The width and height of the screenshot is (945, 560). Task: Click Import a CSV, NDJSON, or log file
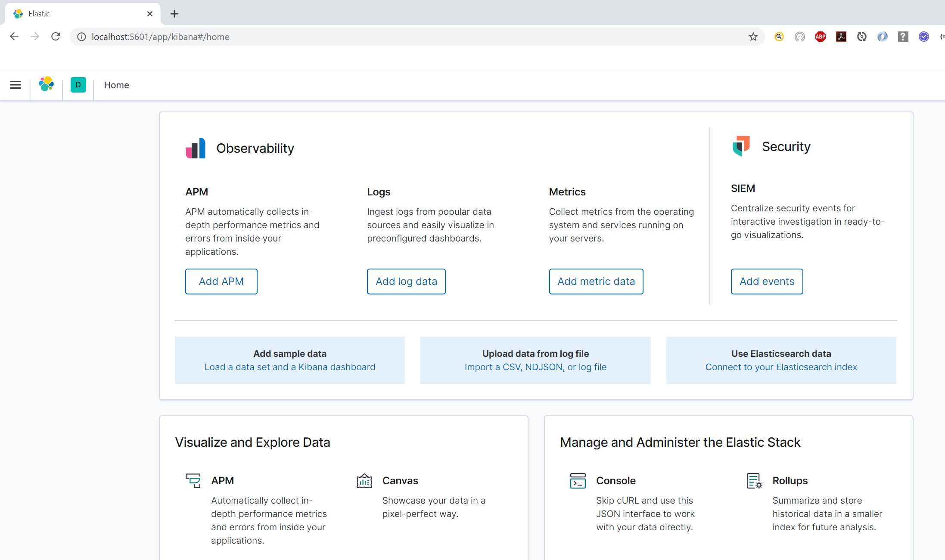click(535, 367)
